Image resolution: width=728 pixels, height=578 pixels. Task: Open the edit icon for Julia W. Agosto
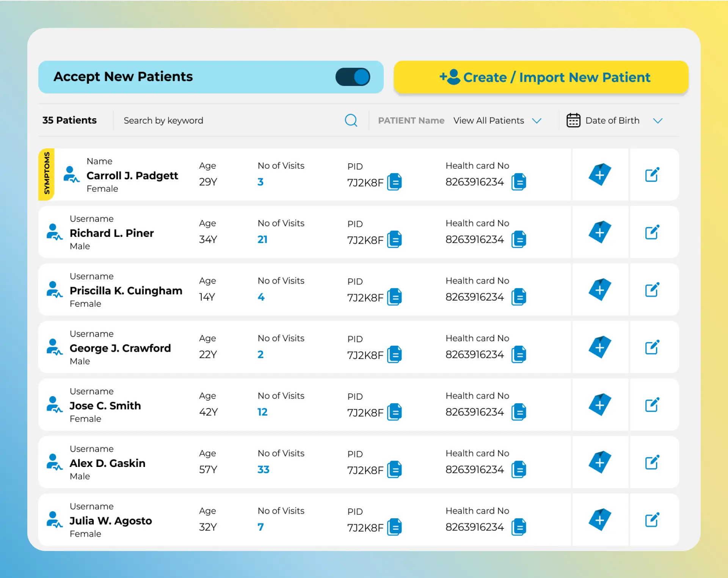pyautogui.click(x=652, y=520)
